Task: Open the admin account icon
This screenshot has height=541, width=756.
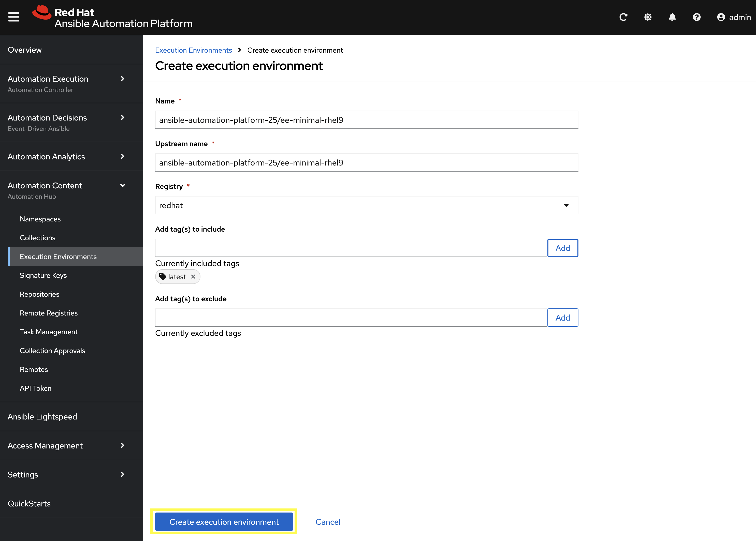Action: click(x=721, y=17)
